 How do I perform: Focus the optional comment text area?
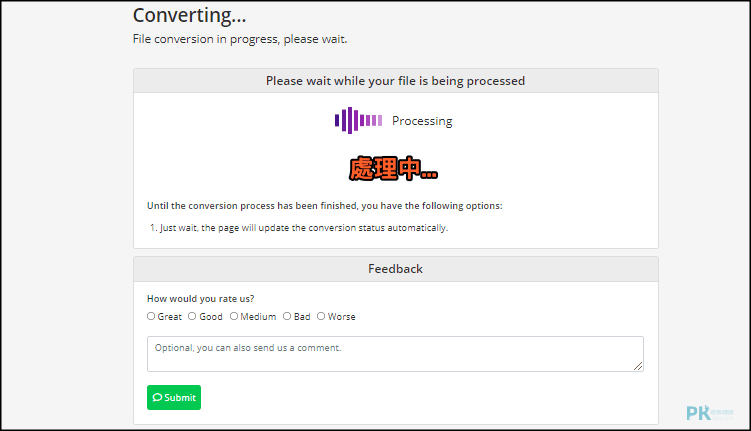click(395, 354)
